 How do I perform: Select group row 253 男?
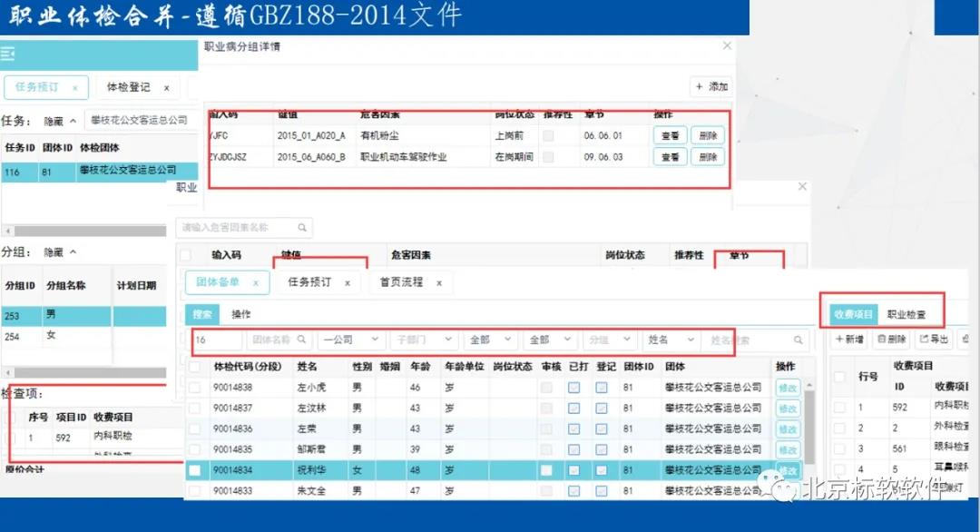84,316
